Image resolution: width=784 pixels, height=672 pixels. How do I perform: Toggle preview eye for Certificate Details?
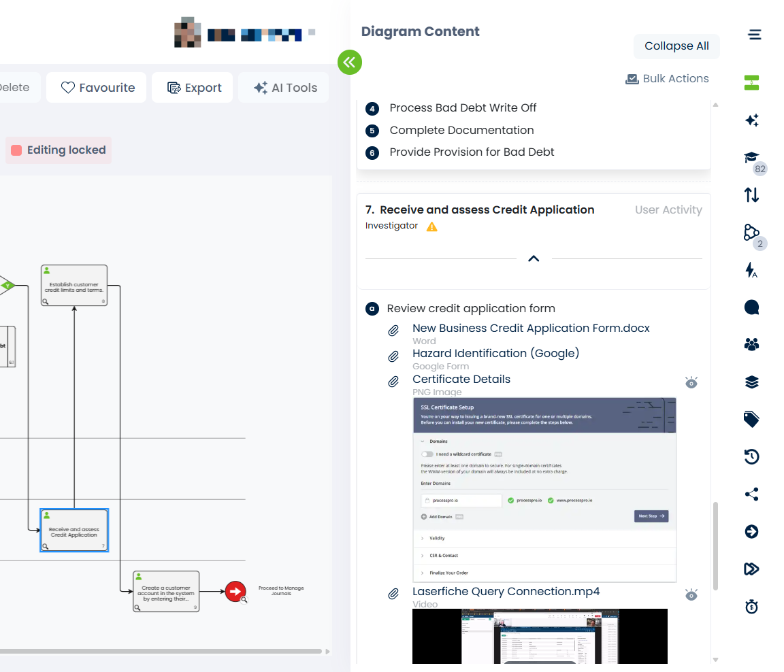click(691, 382)
